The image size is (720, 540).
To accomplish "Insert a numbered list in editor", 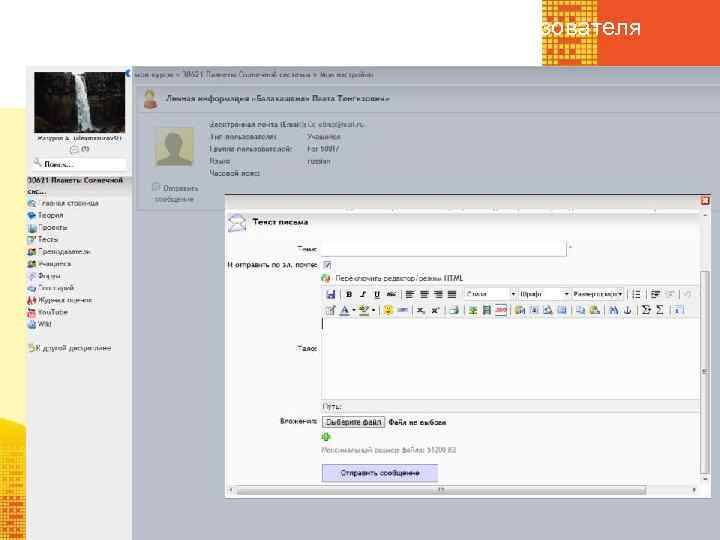I will [636, 294].
